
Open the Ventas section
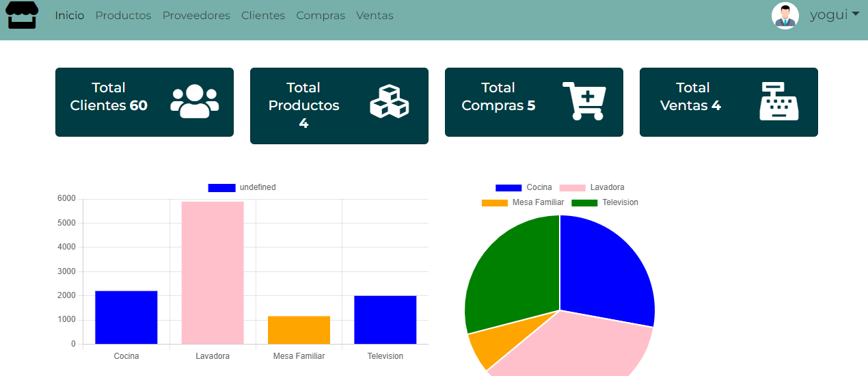(375, 15)
